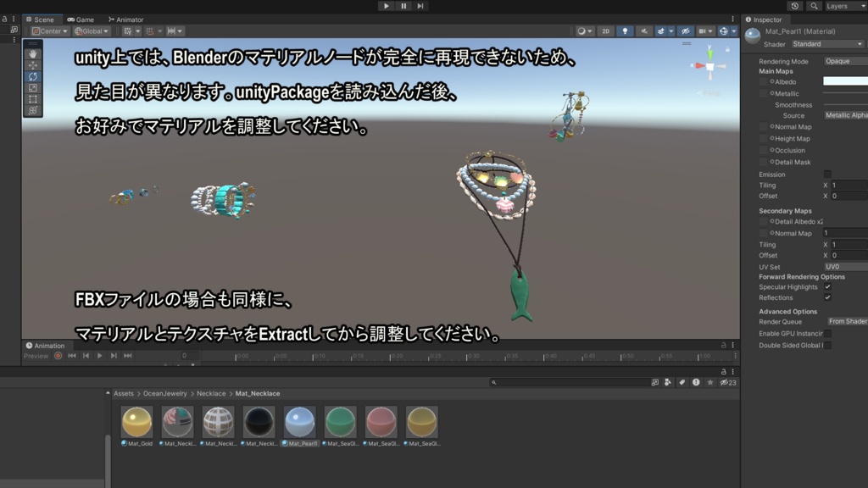Viewport: 868px width, 488px height.
Task: Click the Albedo texture slot
Action: 764,82
